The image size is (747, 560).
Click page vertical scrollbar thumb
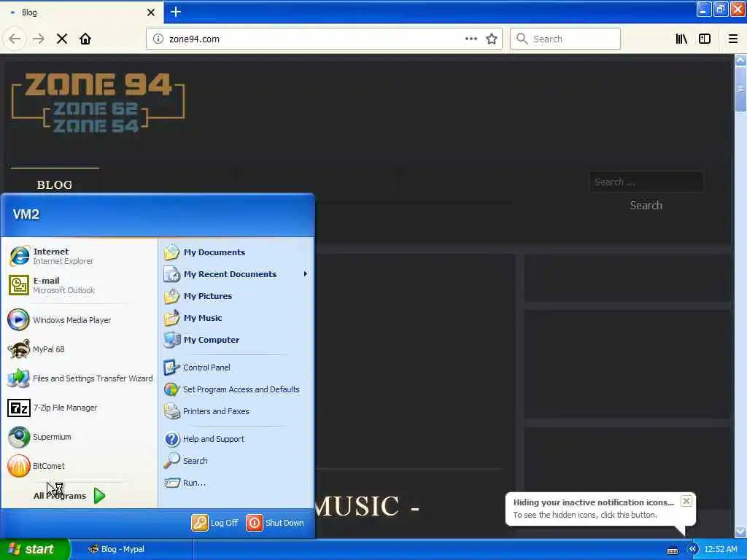coord(740,89)
